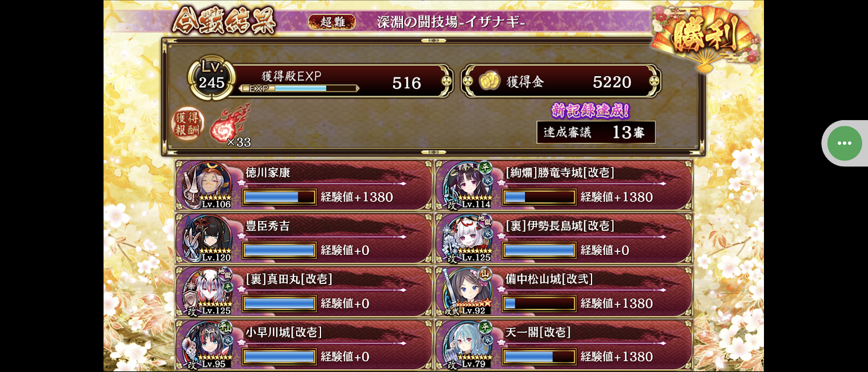
Task: Click the 達成審議 13審 record box
Action: tap(596, 132)
